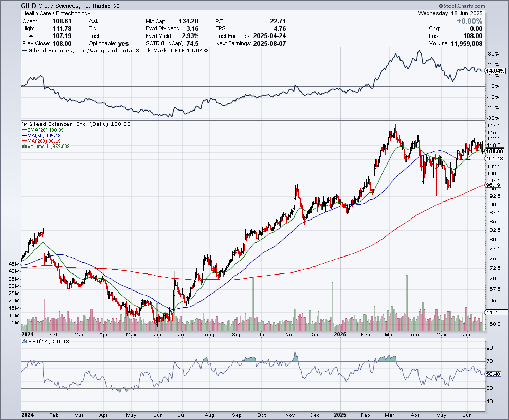Click the P/E value 22.71
Image resolution: width=509 pixels, height=420 pixels.
278,21
